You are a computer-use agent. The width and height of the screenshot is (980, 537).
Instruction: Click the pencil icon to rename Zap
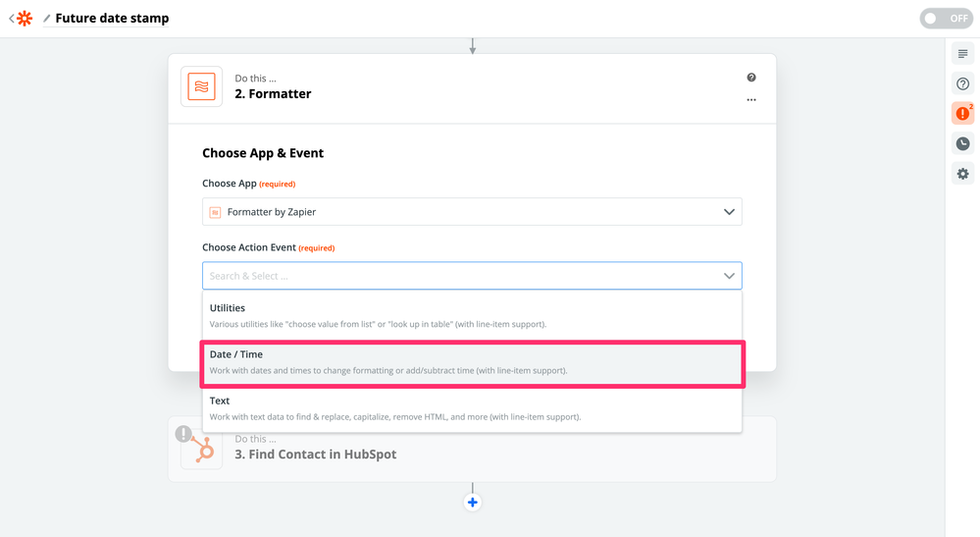click(x=47, y=19)
